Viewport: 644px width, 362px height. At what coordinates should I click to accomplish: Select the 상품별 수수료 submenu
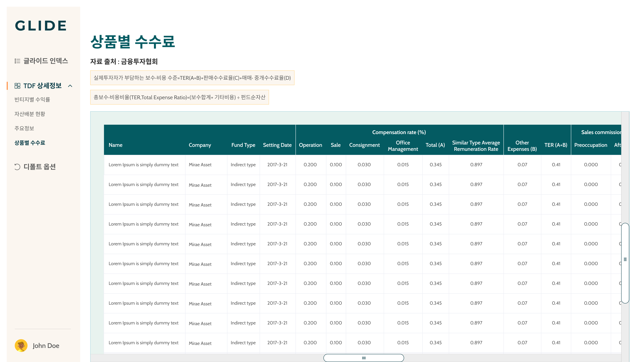pyautogui.click(x=30, y=143)
